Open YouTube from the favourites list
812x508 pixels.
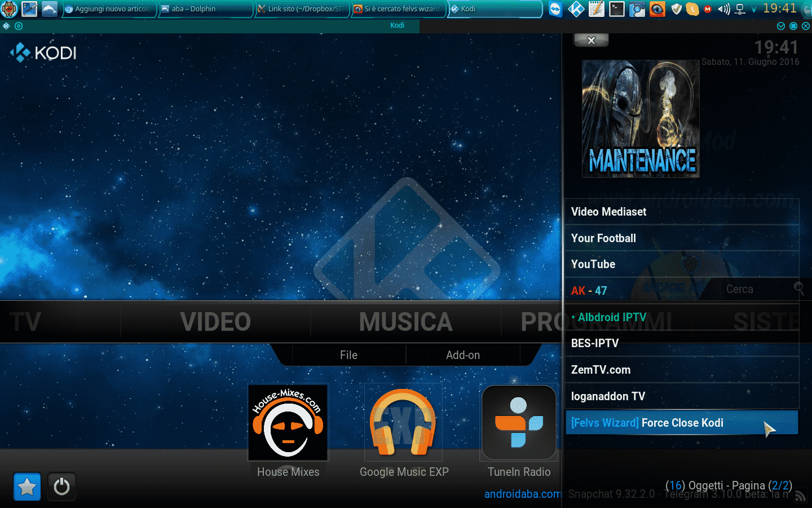[x=682, y=264]
